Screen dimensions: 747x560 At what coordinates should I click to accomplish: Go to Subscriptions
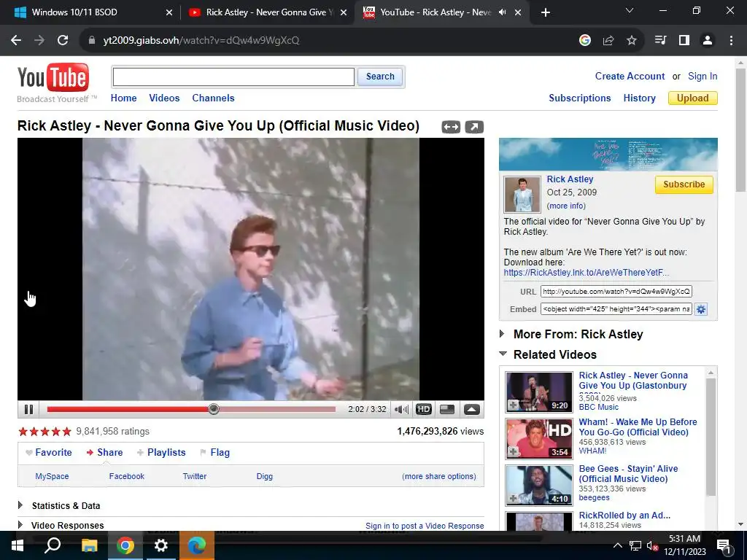[579, 98]
